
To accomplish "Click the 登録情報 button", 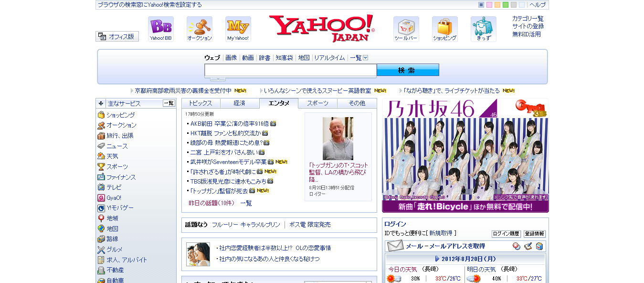I will (535, 234).
